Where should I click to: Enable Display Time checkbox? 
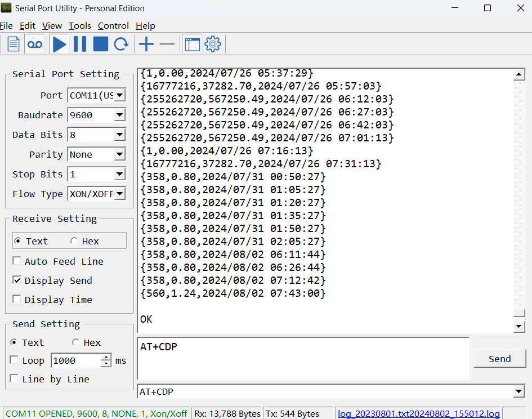tap(17, 299)
